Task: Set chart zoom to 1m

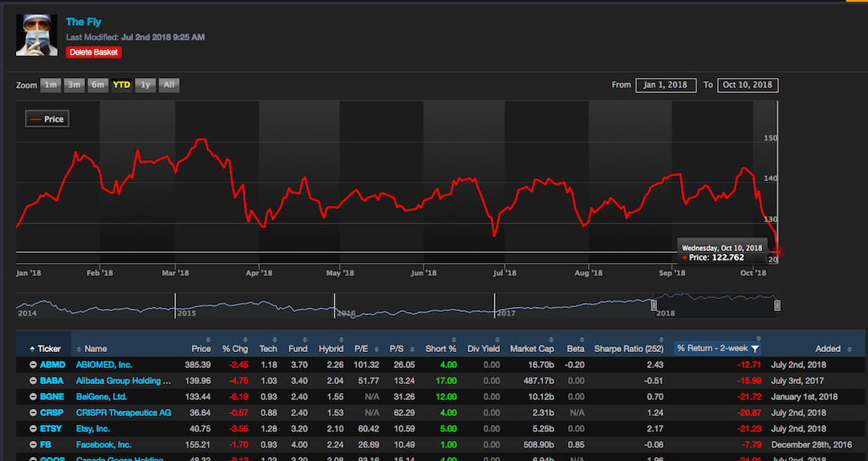Action: point(51,85)
